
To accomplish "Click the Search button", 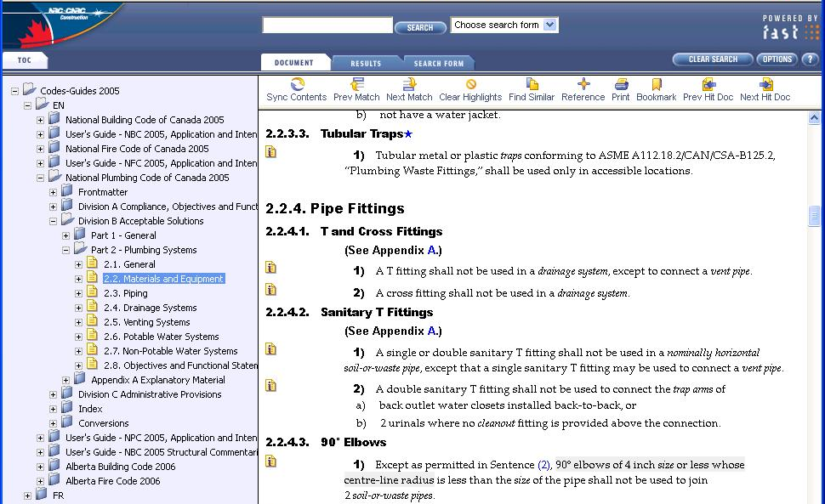I will tap(420, 27).
